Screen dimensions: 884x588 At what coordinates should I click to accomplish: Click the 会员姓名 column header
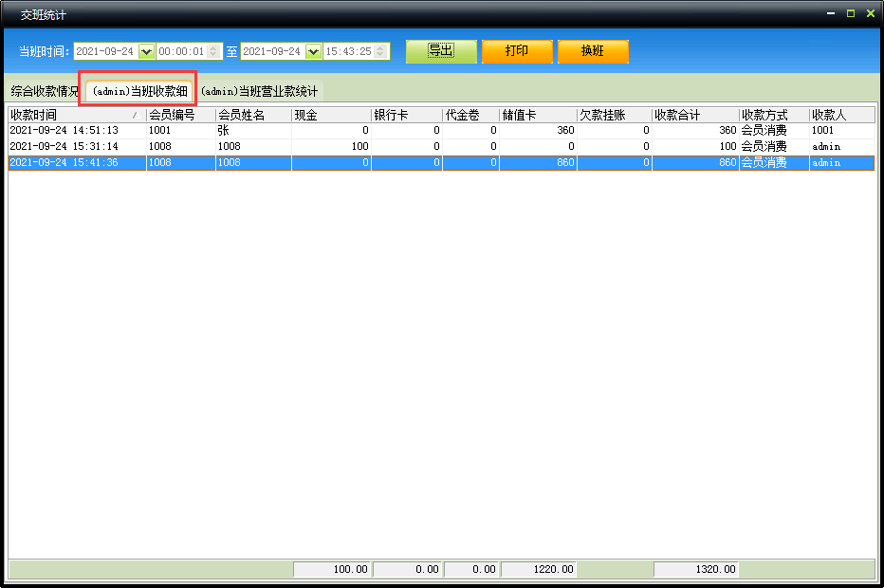pos(253,115)
